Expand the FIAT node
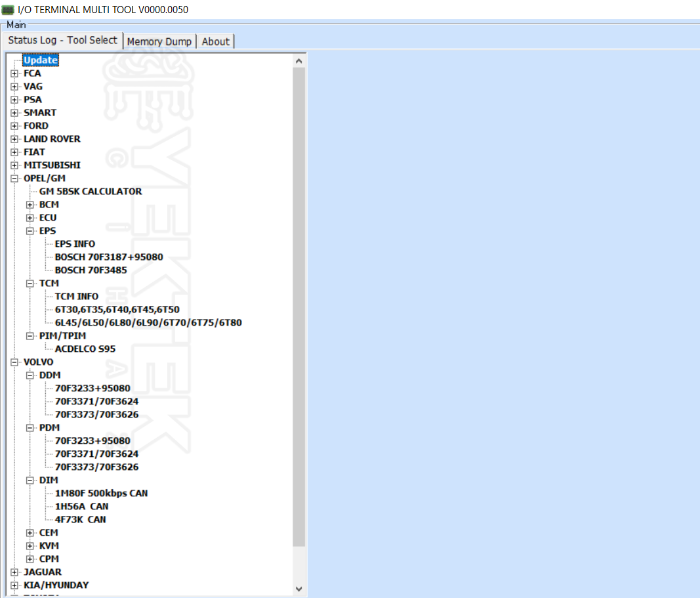This screenshot has width=700, height=598. pyautogui.click(x=14, y=152)
